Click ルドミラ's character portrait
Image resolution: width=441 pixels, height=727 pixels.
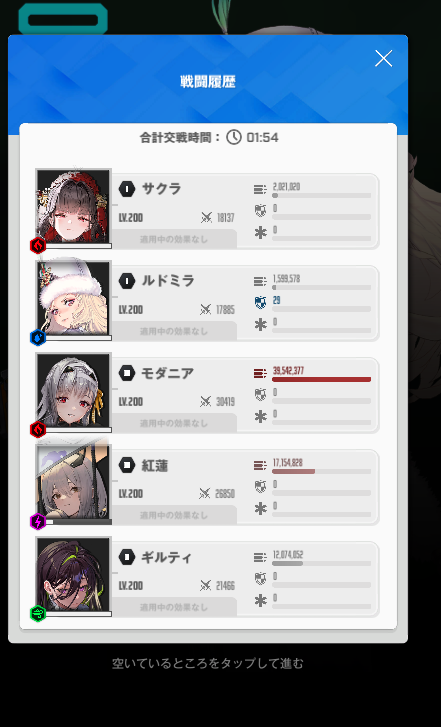[74, 298]
